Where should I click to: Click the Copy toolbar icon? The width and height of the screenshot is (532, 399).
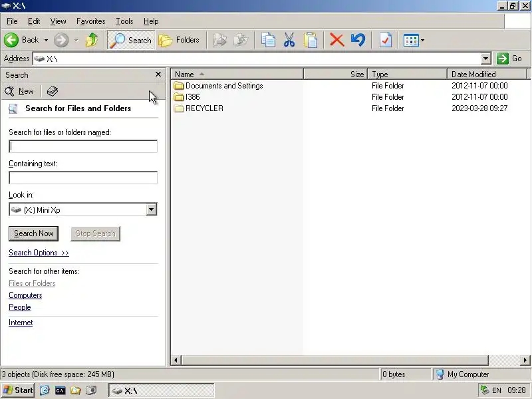268,40
